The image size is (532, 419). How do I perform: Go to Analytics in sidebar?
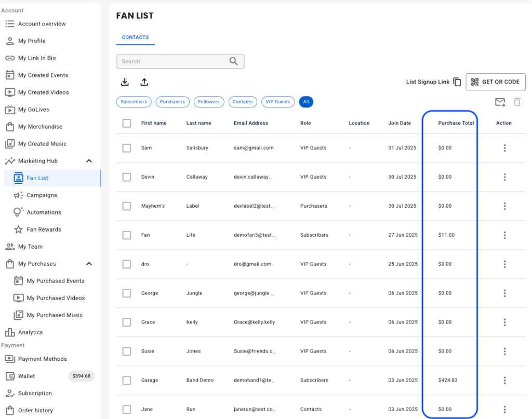(30, 332)
